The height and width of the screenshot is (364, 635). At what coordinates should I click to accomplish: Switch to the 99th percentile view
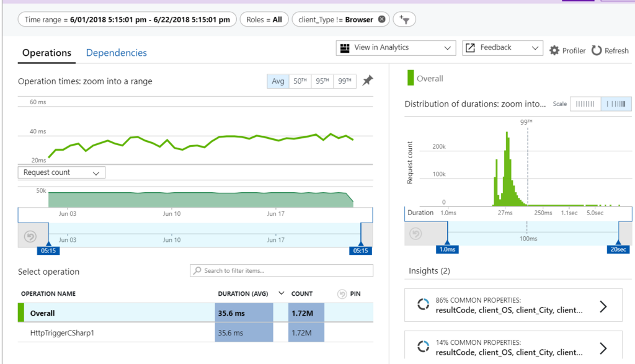(345, 81)
